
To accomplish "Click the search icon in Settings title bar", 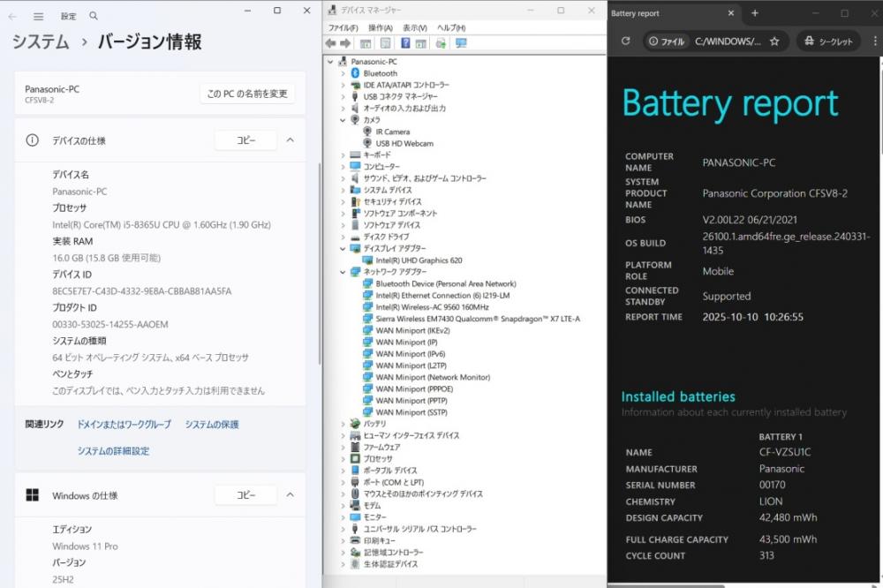I will tap(94, 16).
